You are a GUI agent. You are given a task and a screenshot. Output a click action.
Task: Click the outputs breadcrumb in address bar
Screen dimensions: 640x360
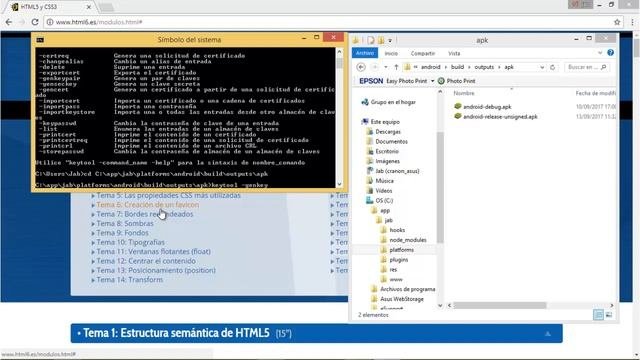coord(484,67)
